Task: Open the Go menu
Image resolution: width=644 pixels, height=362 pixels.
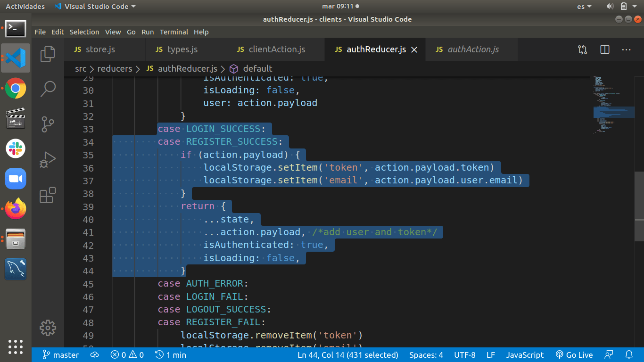Action: point(131,32)
